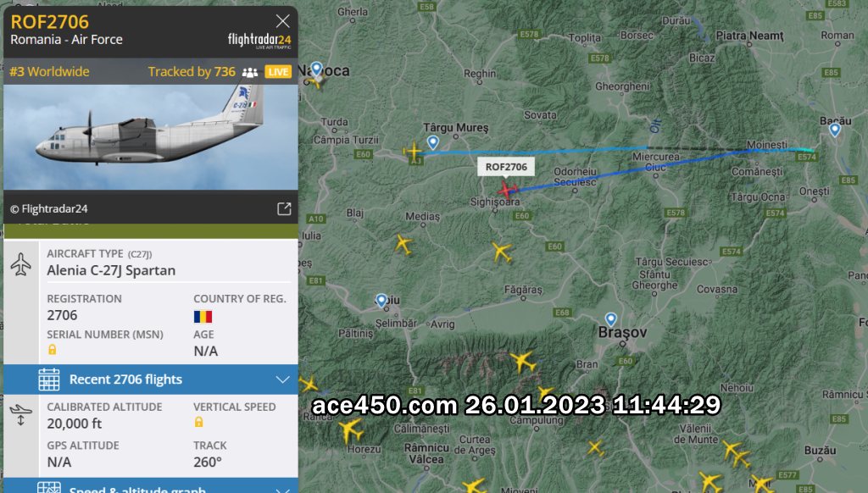Expand Speed & altitude graph section

pyautogui.click(x=151, y=486)
